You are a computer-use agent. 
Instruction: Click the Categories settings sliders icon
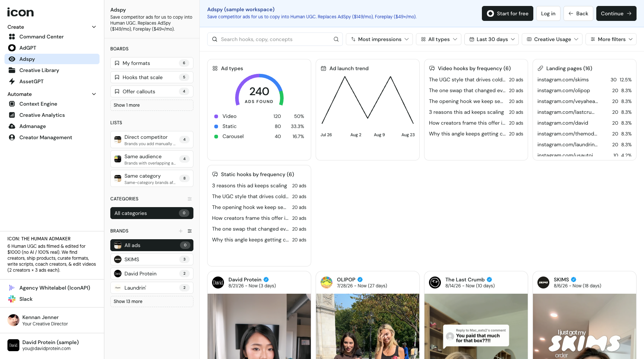click(190, 199)
